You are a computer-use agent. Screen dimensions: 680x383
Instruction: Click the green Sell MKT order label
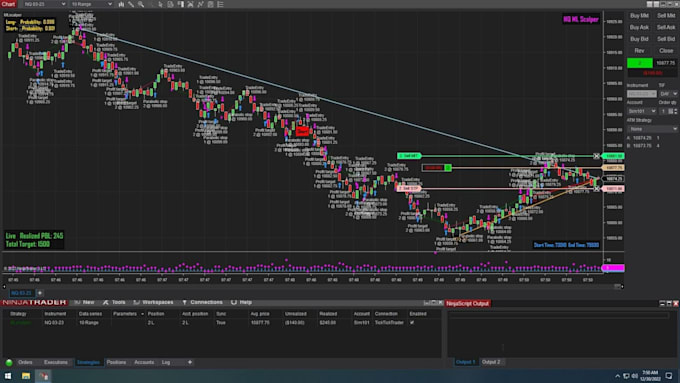click(409, 155)
